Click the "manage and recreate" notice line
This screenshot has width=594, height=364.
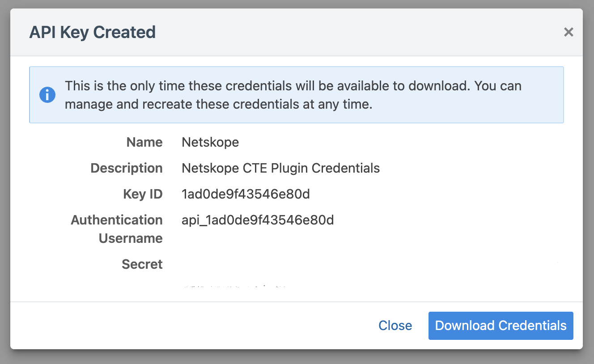[219, 105]
